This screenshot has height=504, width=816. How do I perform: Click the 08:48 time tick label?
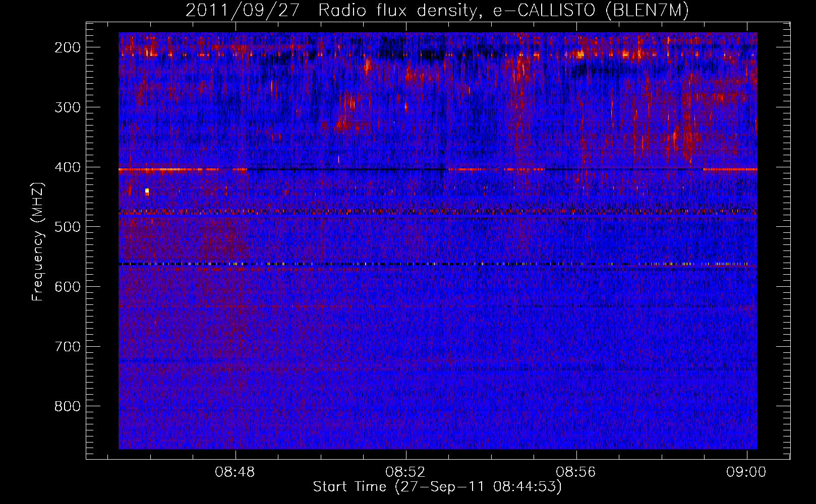(235, 472)
